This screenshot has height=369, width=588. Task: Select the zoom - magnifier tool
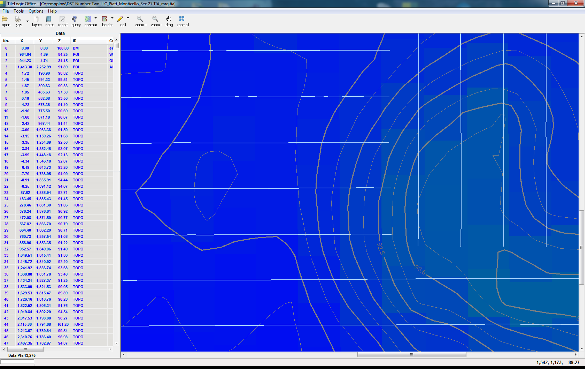[x=155, y=19]
